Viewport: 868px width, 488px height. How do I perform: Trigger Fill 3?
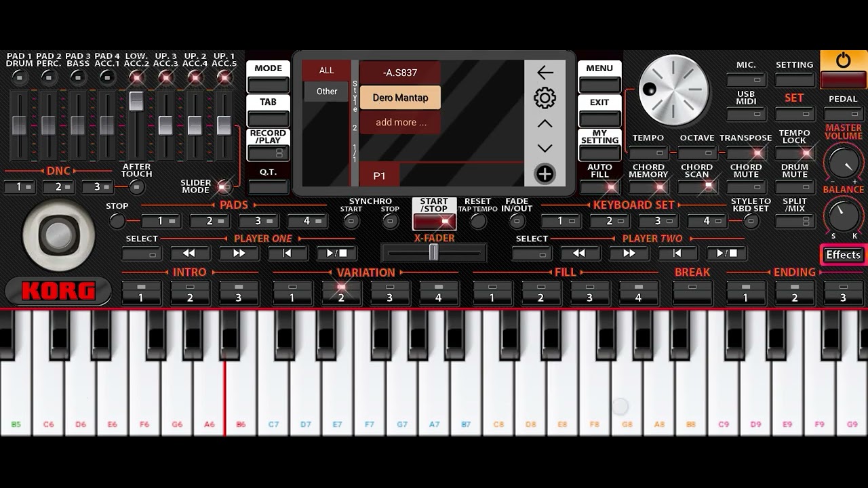tap(589, 293)
